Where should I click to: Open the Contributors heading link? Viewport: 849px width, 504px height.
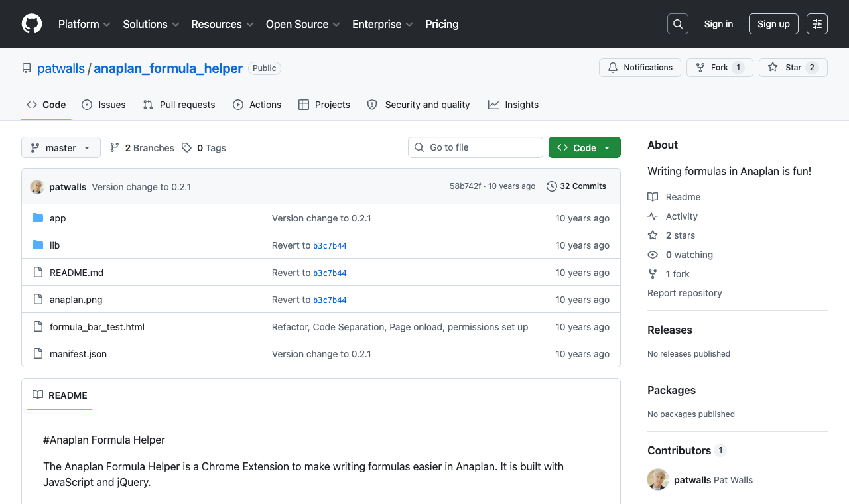[x=687, y=450]
